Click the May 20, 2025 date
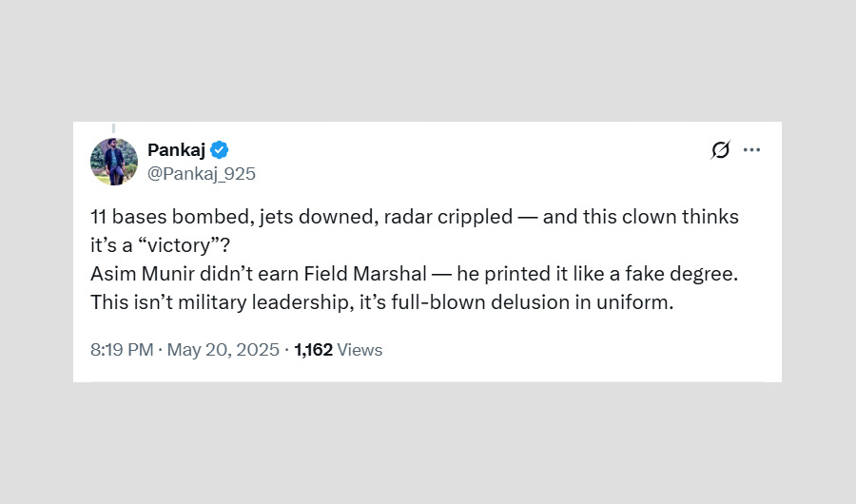Screen dimensions: 856x504 point(224,350)
